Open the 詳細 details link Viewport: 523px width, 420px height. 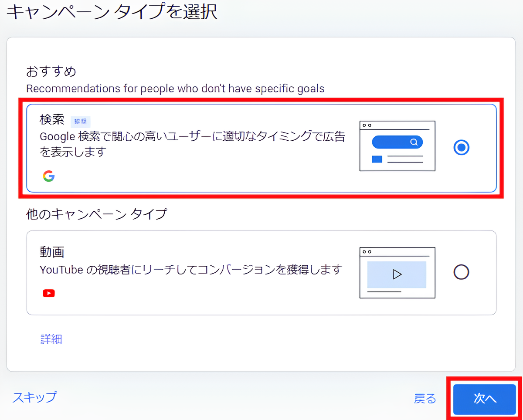51,339
